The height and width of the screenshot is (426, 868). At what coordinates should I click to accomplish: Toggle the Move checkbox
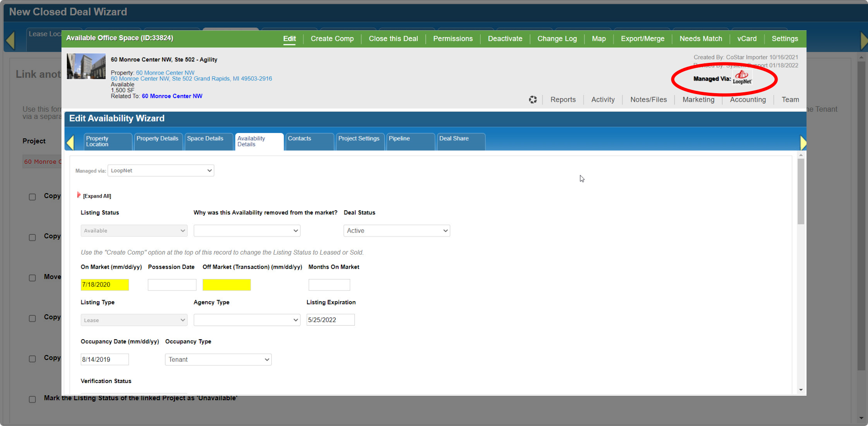[x=33, y=278]
